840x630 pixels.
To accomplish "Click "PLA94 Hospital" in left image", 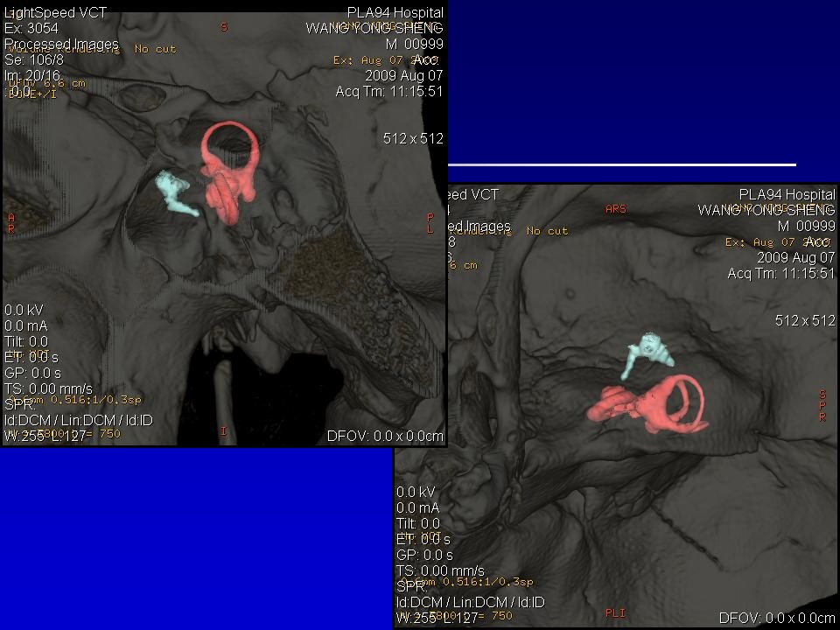I will 395,13.
